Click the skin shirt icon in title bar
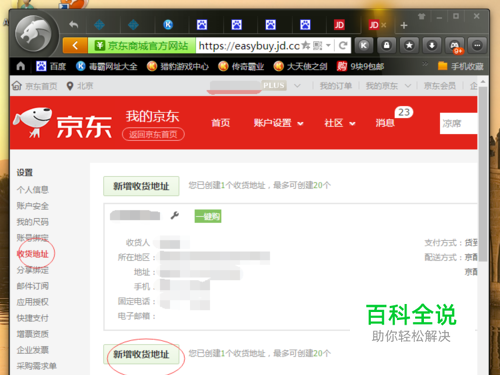 point(422,16)
